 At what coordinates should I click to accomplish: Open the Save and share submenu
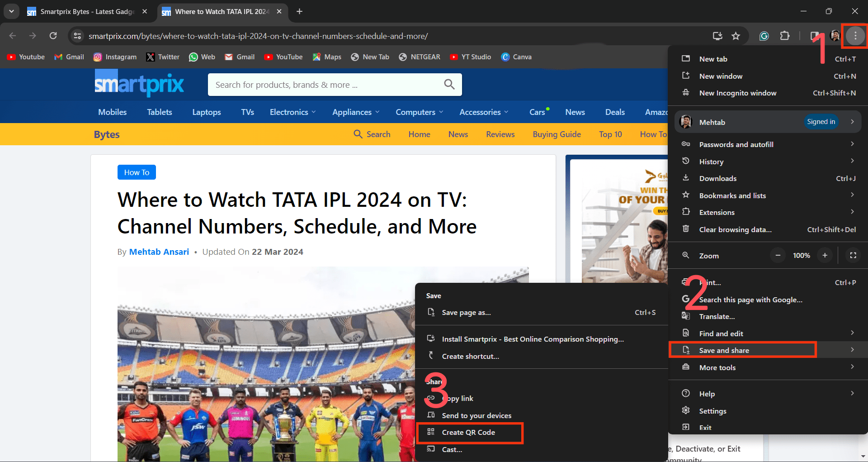point(769,350)
